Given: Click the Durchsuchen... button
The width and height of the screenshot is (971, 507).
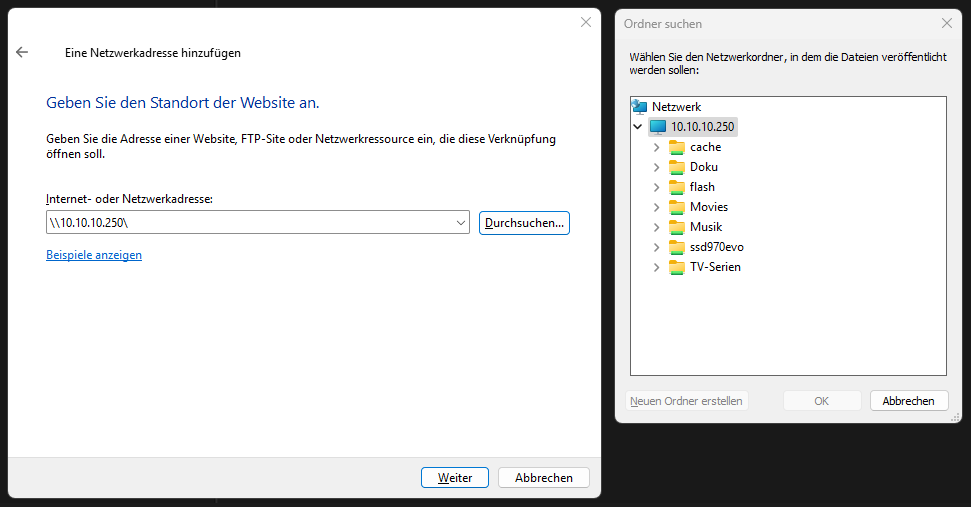Looking at the screenshot, I should pos(524,223).
